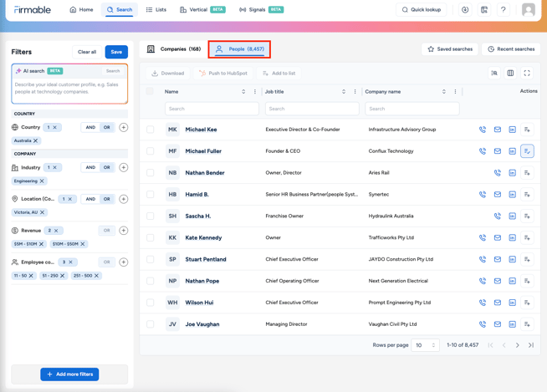This screenshot has height=392, width=547.
Task: Open Recent searches
Action: (511, 49)
